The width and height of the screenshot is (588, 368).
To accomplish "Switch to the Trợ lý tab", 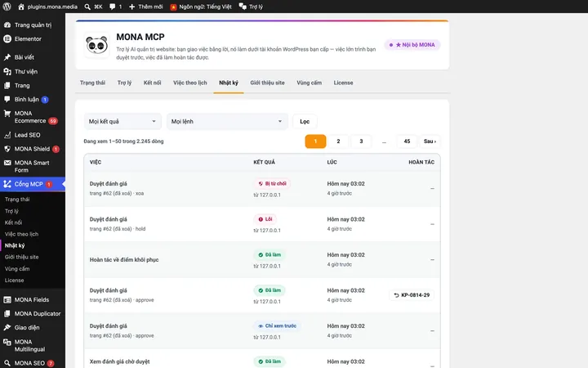I will click(x=124, y=83).
